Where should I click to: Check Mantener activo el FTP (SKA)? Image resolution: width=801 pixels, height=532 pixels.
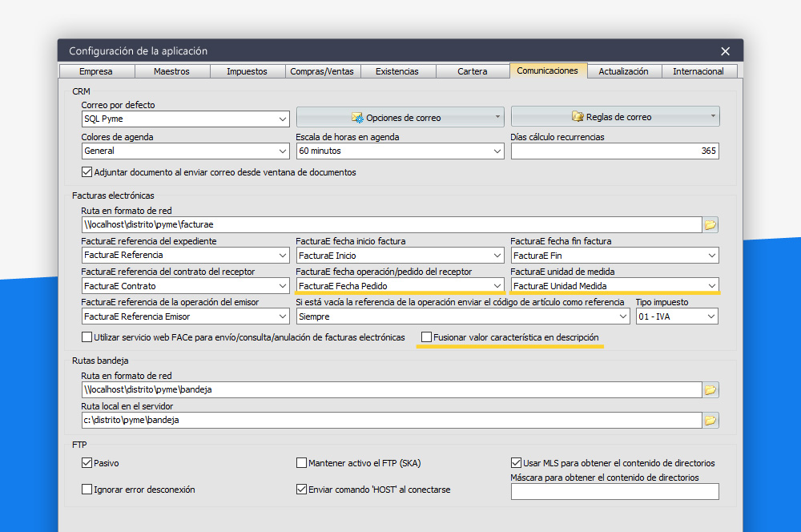coord(302,463)
